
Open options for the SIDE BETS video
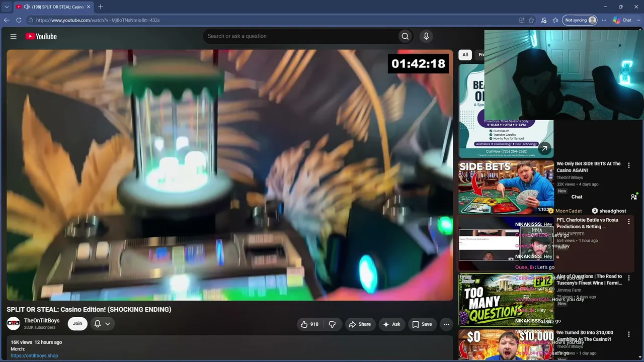628,165
